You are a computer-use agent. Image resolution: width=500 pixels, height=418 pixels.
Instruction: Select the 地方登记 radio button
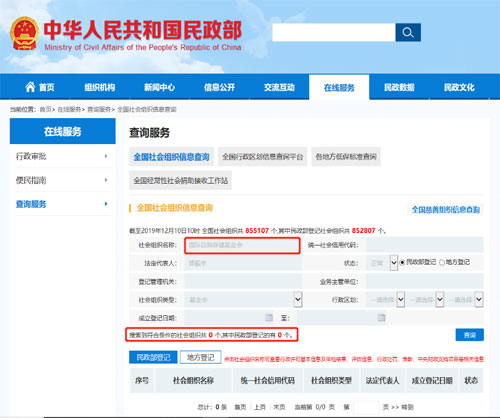[442, 262]
